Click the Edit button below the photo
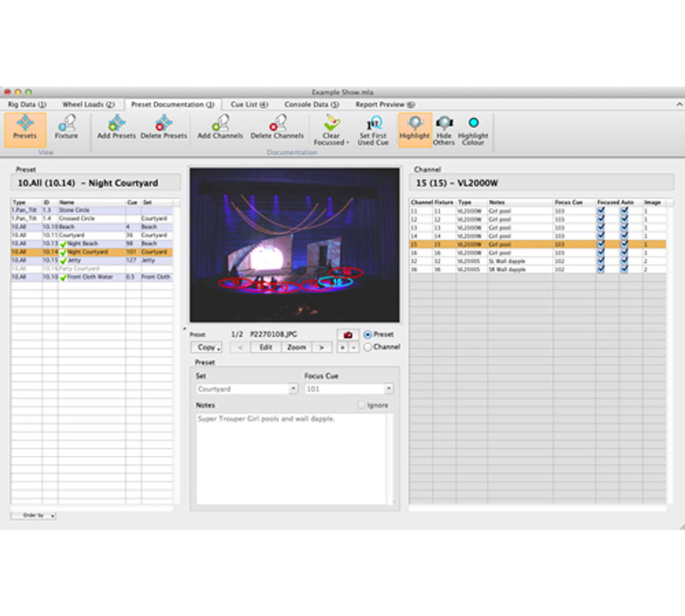The image size is (685, 616). pyautogui.click(x=266, y=348)
